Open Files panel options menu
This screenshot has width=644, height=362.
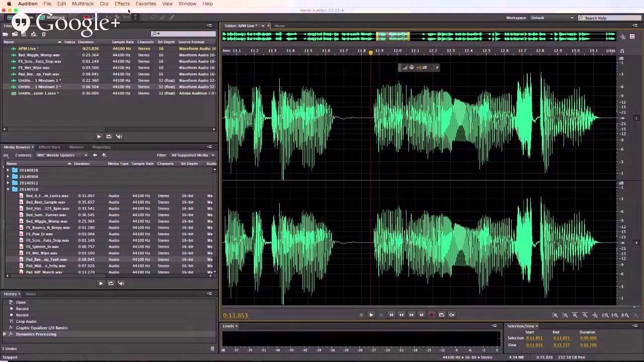click(210, 26)
